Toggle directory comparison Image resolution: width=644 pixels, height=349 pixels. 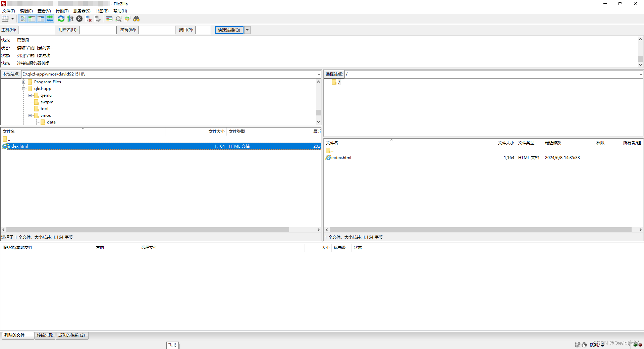click(x=118, y=19)
